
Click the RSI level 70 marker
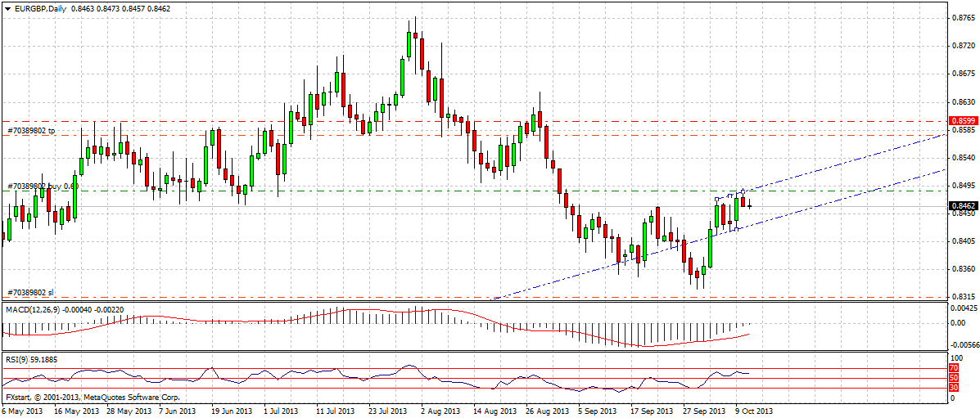[x=954, y=369]
